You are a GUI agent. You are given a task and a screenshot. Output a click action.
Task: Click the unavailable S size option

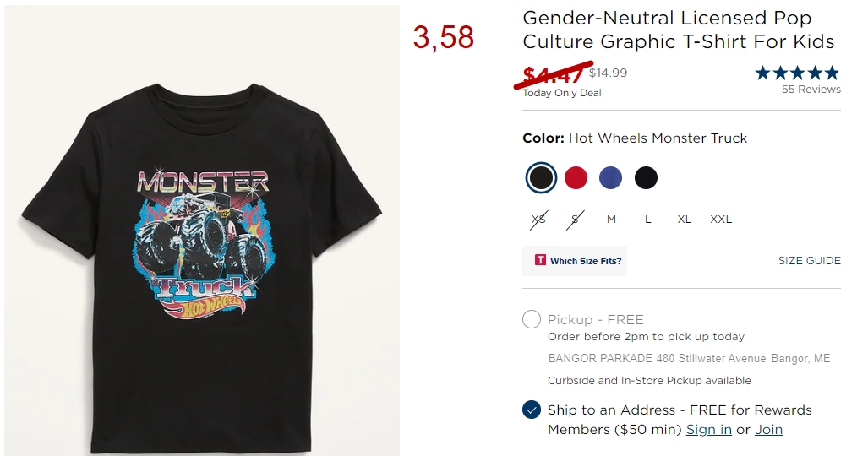(x=576, y=220)
